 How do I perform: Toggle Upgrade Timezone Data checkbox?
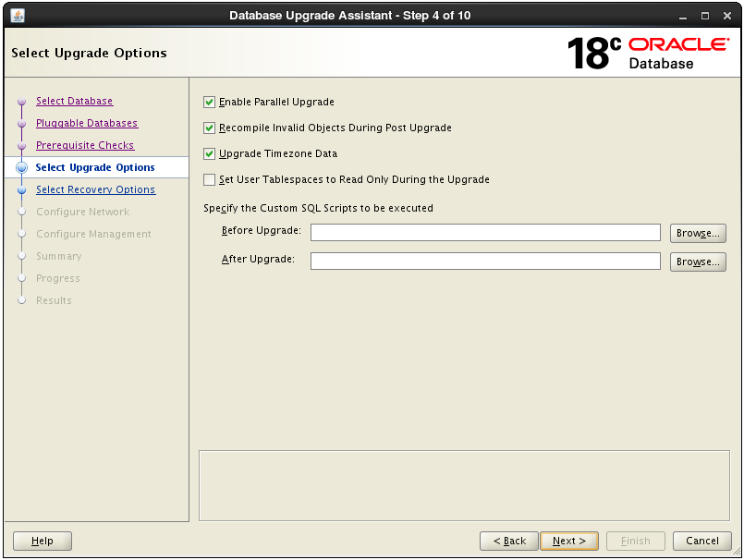[209, 153]
